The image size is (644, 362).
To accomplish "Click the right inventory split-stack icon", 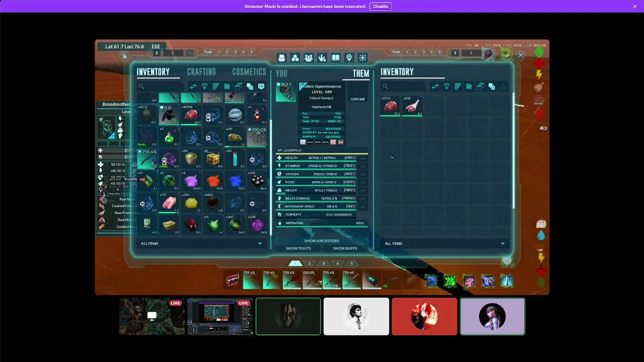I will click(492, 86).
